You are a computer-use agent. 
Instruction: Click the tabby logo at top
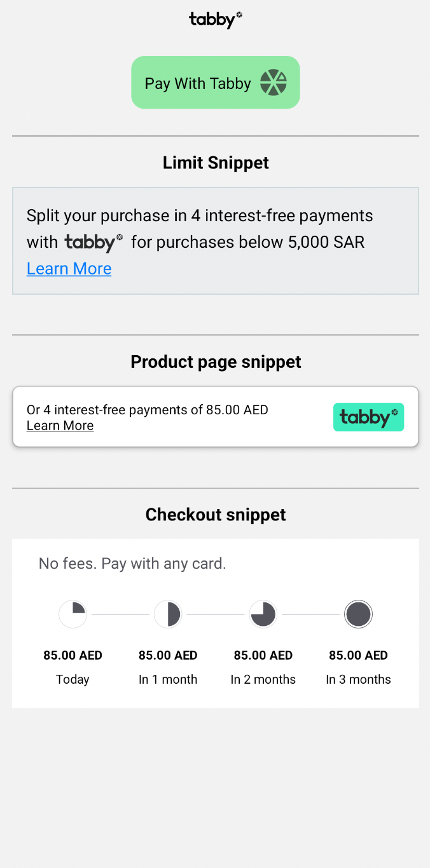click(216, 20)
